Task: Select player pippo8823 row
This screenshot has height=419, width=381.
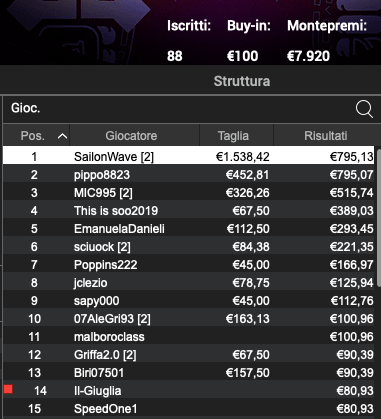Action: [189, 174]
